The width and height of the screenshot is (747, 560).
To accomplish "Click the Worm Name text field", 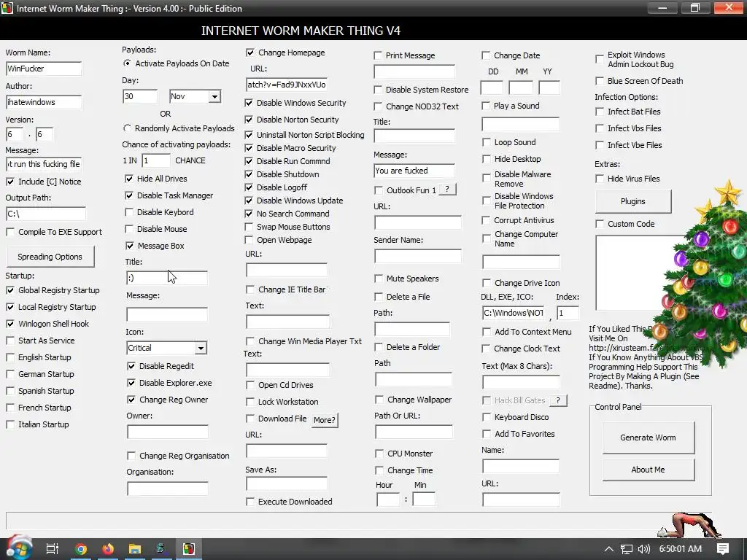I will pos(44,69).
